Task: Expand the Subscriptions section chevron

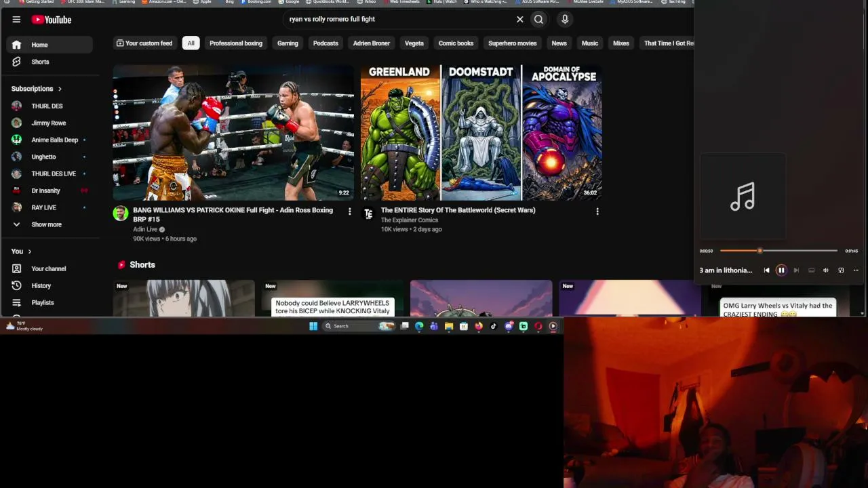Action: (60, 89)
